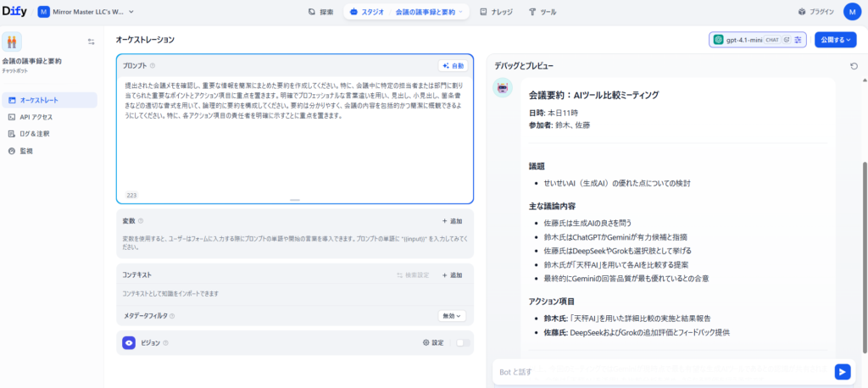
Task: Click the help icon next to プロンプト
Action: coord(153,65)
